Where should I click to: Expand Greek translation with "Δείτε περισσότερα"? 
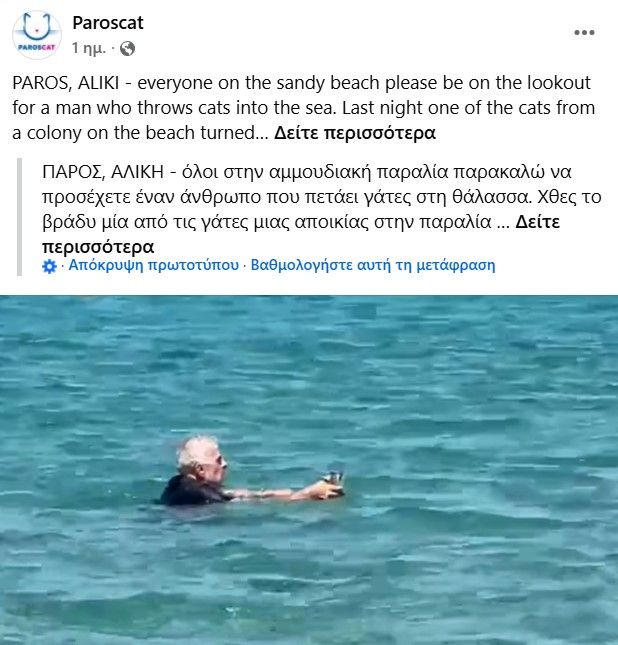(x=300, y=234)
